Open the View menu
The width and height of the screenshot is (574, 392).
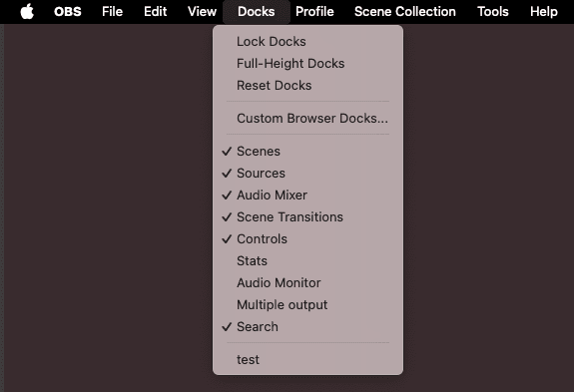coord(202,11)
